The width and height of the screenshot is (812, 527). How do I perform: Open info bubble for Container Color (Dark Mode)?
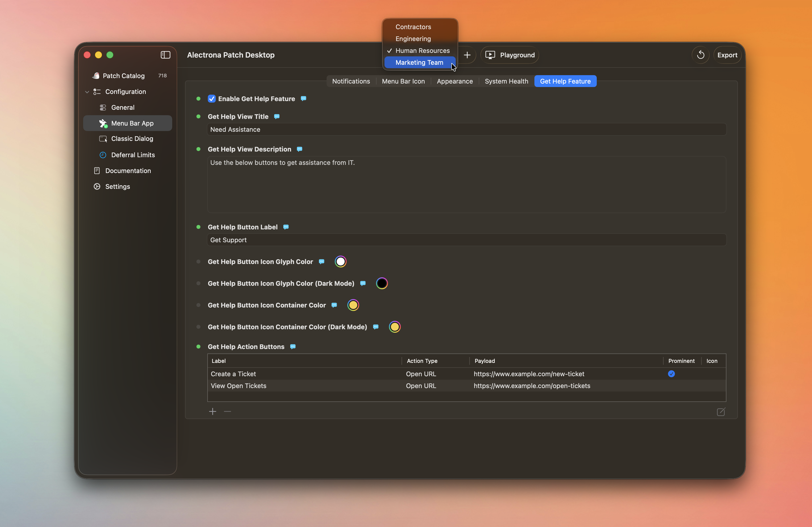point(376,327)
